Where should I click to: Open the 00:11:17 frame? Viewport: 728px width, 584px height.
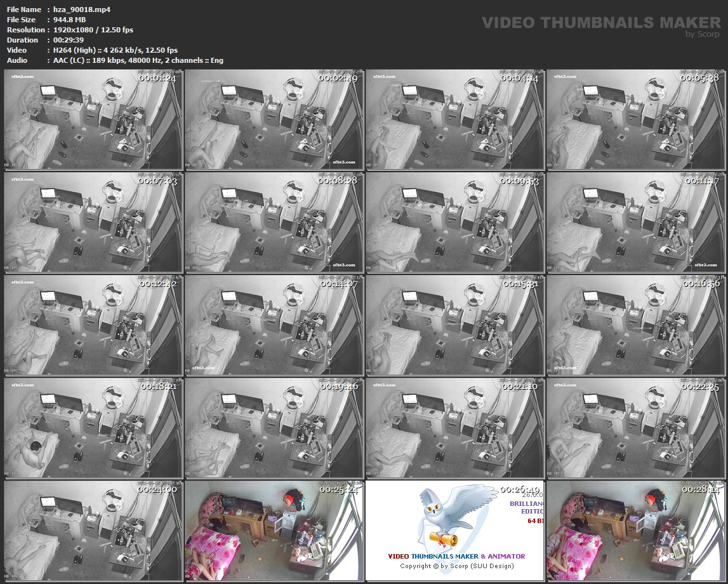[x=635, y=222]
